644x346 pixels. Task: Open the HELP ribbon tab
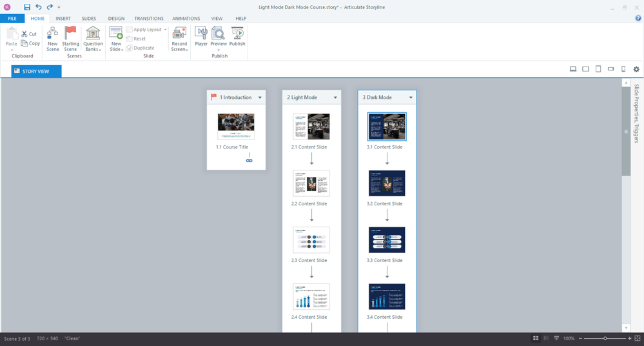240,19
